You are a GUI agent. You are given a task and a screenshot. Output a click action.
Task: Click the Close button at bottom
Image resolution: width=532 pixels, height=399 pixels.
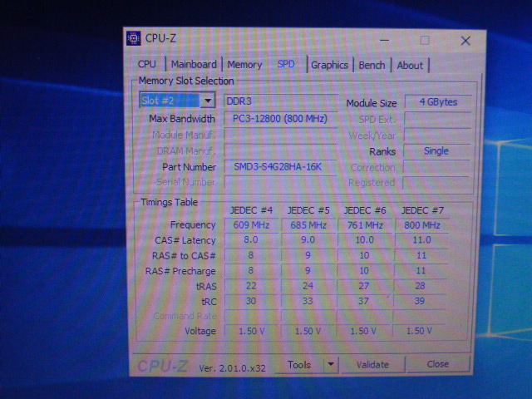pos(438,364)
